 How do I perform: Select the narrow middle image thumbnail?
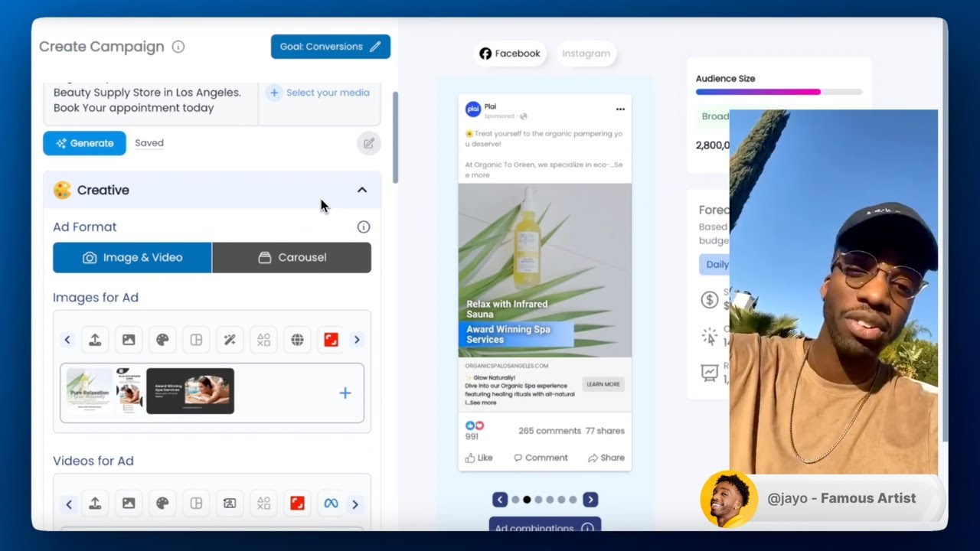point(129,391)
